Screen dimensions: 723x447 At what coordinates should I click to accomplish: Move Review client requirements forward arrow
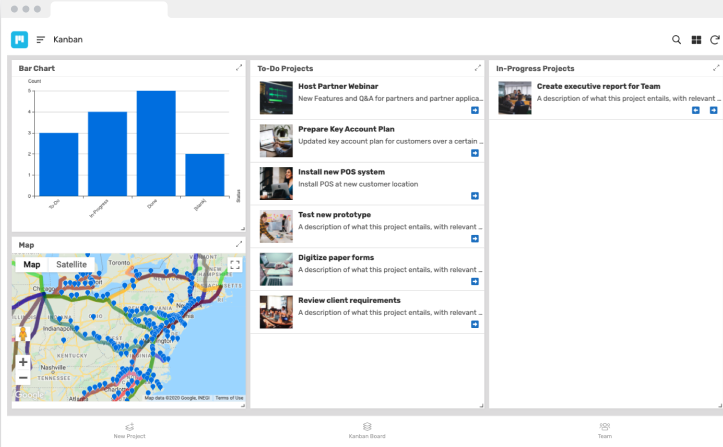[x=474, y=324]
